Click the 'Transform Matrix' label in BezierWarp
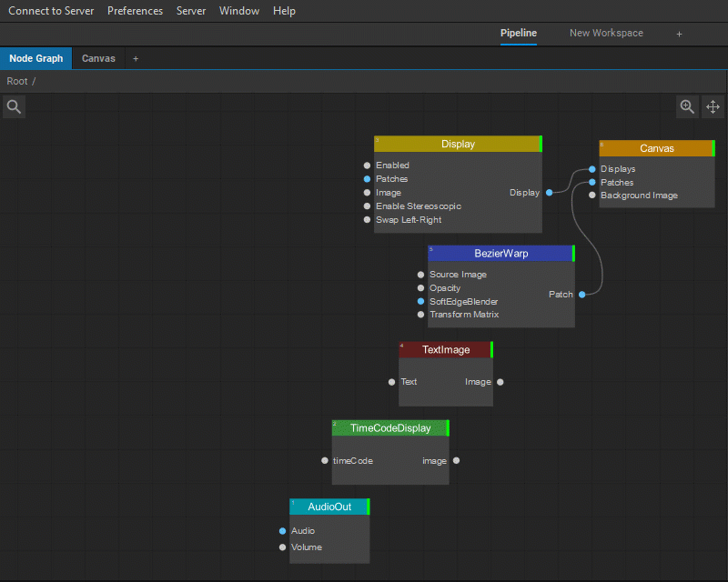This screenshot has height=582, width=728. (464, 315)
